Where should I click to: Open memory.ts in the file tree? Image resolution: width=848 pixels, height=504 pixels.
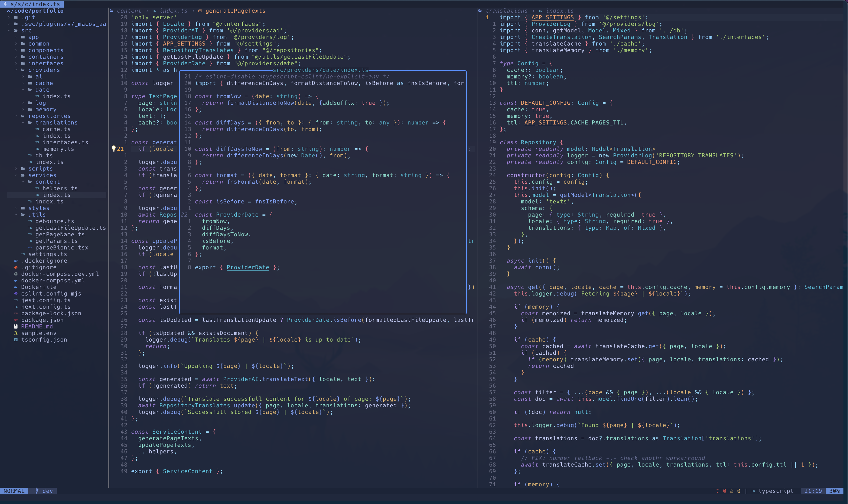[x=58, y=149]
